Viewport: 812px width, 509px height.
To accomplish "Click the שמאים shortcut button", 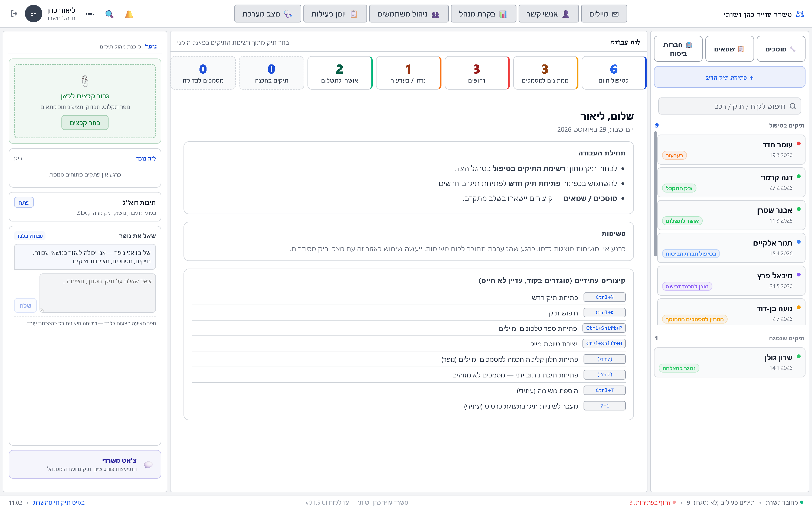I will pyautogui.click(x=729, y=49).
